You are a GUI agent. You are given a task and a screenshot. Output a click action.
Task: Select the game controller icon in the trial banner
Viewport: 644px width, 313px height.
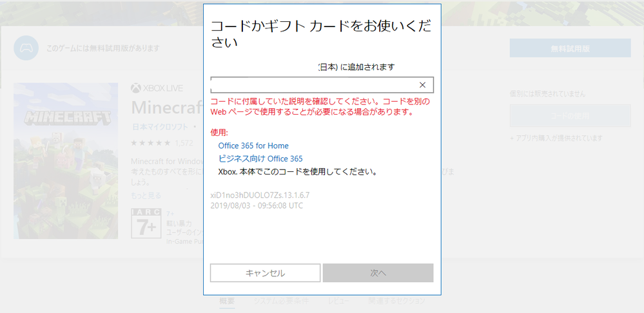tap(26, 48)
